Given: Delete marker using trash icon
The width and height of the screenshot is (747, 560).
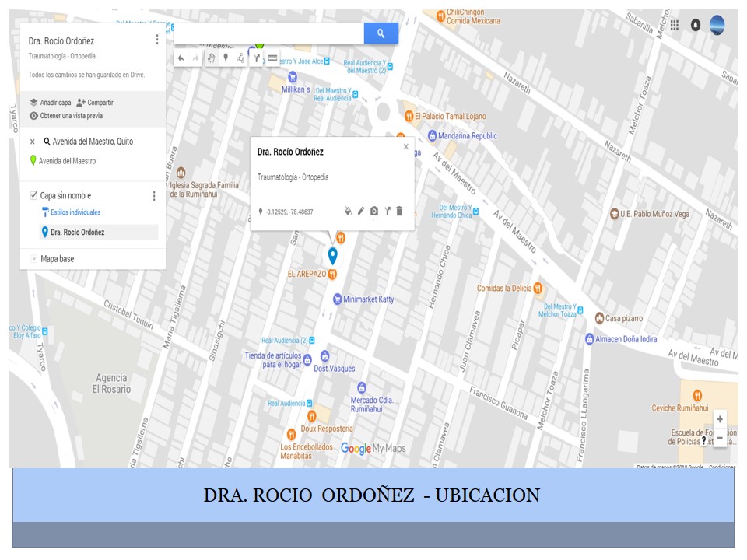Looking at the screenshot, I should (399, 211).
